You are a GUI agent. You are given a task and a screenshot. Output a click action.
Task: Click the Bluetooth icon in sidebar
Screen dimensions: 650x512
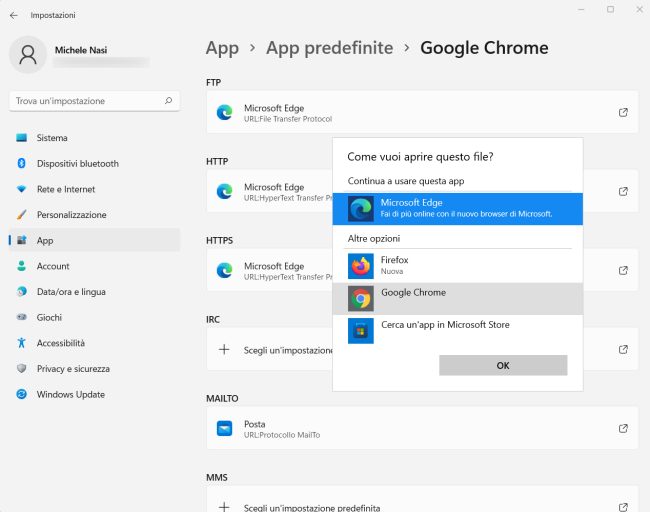coord(22,163)
